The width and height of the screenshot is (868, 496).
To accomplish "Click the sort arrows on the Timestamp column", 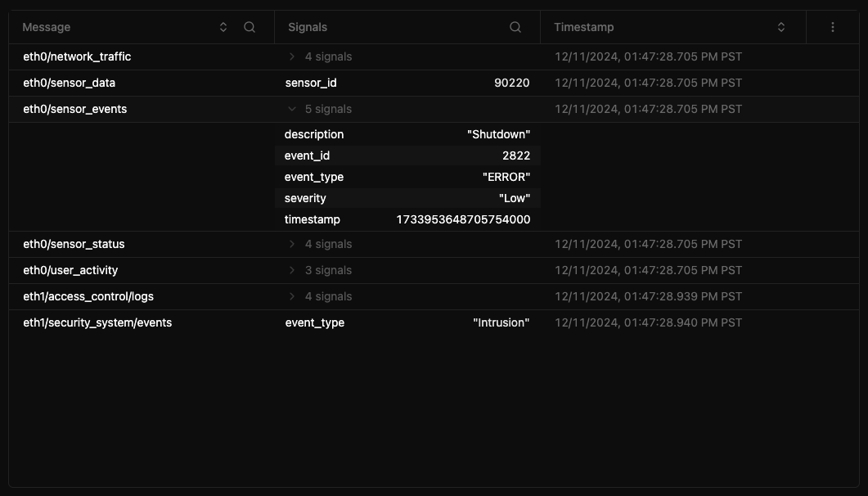I will coord(781,27).
